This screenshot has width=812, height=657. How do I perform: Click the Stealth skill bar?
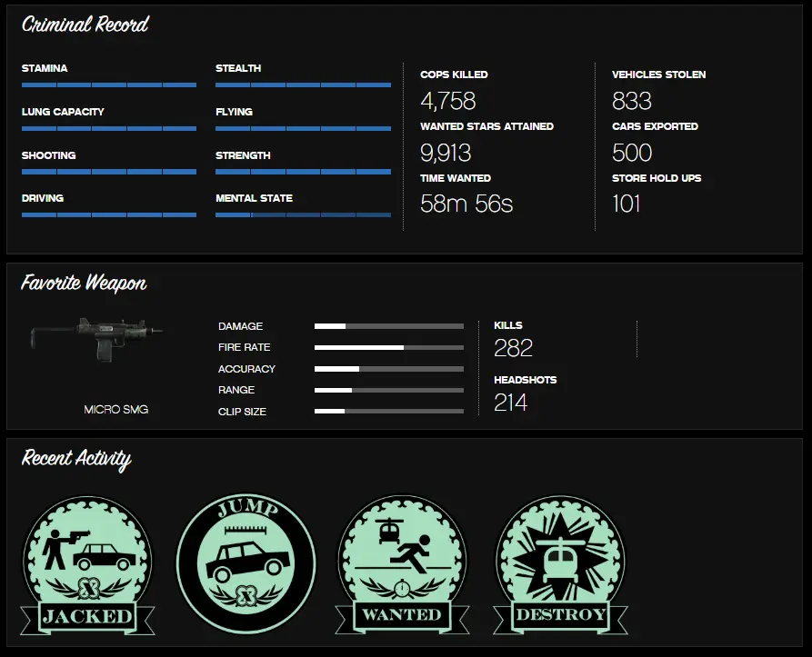(303, 85)
